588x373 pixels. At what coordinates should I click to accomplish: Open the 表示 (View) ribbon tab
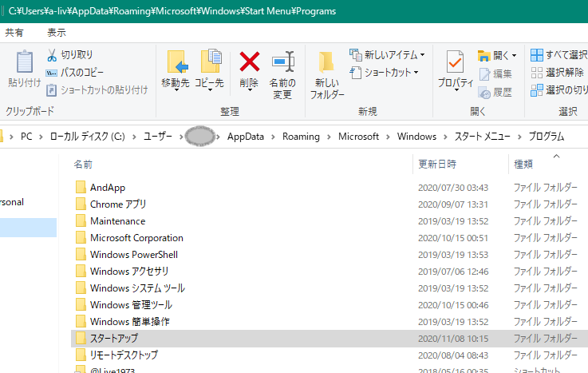pyautogui.click(x=57, y=33)
